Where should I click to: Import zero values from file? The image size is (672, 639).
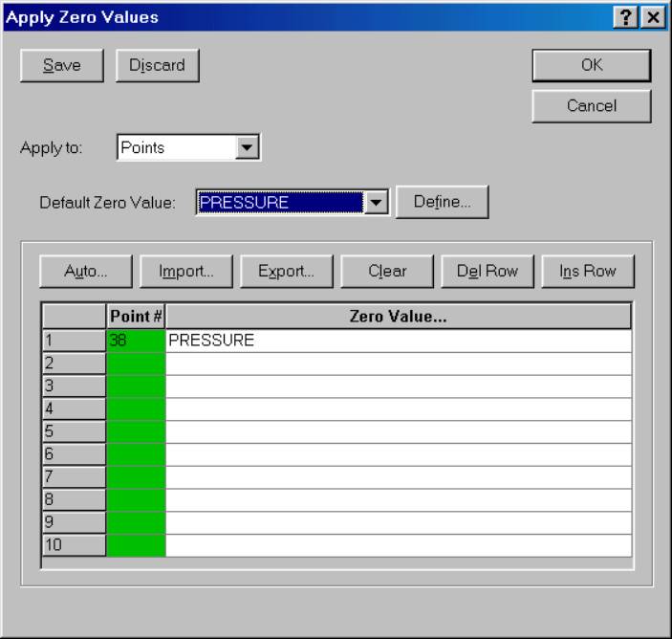[186, 271]
